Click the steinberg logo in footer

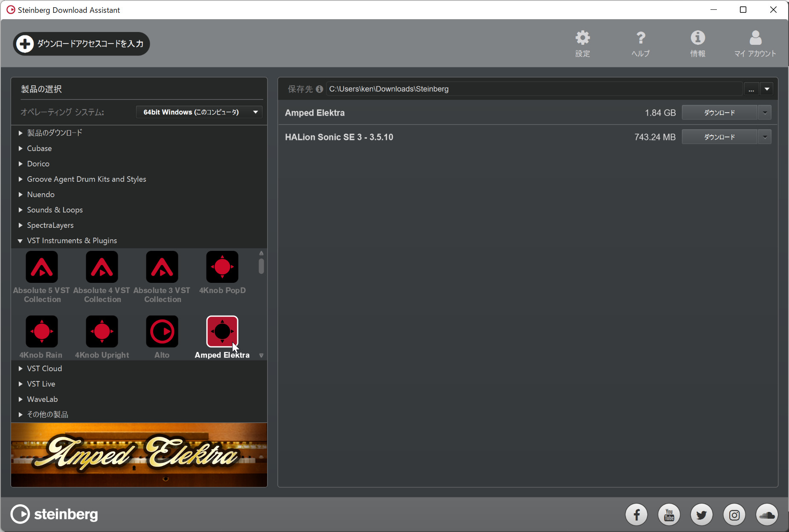click(x=54, y=514)
